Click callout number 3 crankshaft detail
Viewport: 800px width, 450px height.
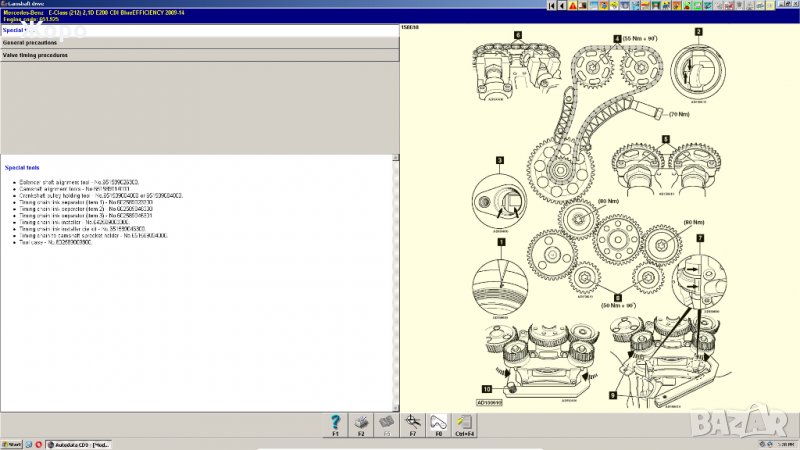[499, 160]
